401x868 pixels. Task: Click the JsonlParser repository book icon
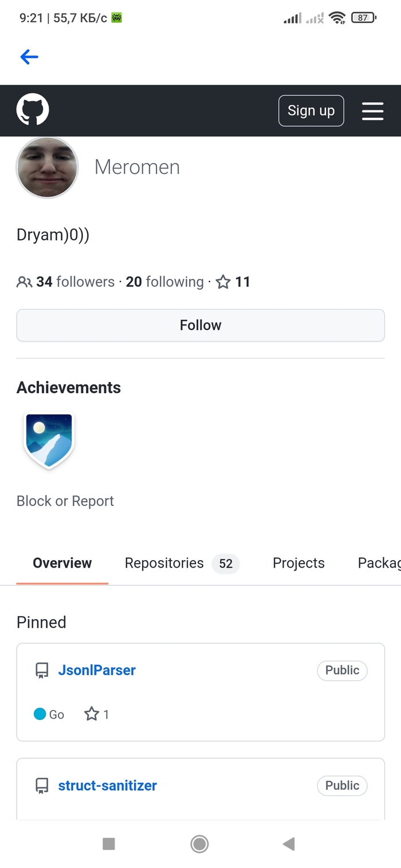[42, 671]
